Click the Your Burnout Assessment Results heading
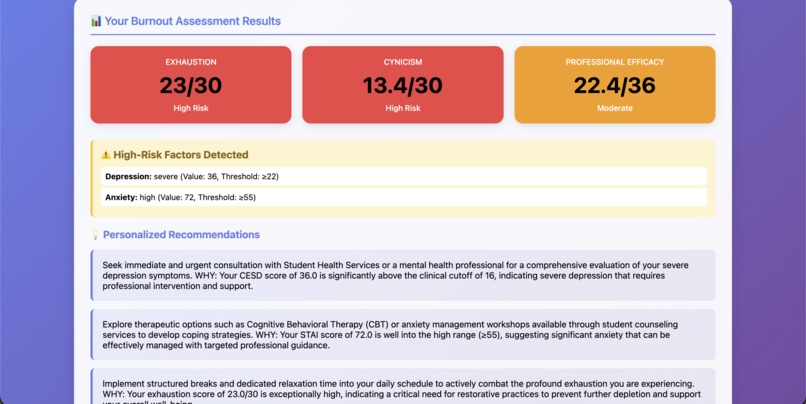The height and width of the screenshot is (404, 806). click(192, 21)
